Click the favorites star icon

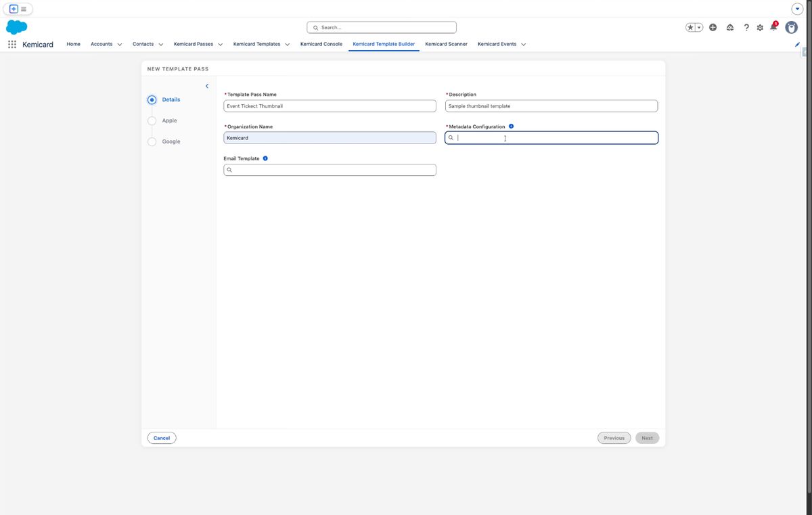point(690,28)
